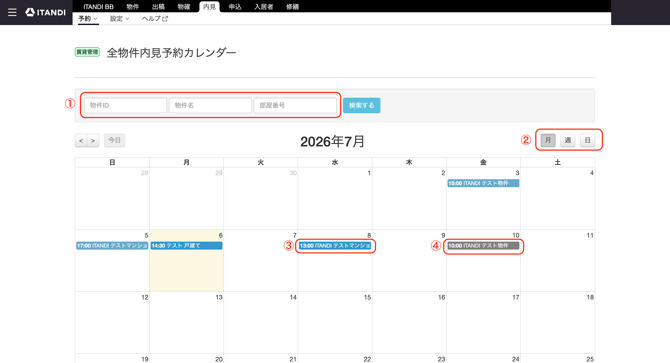This screenshot has height=363, width=670.
Task: Click the 今日 button
Action: tap(115, 140)
